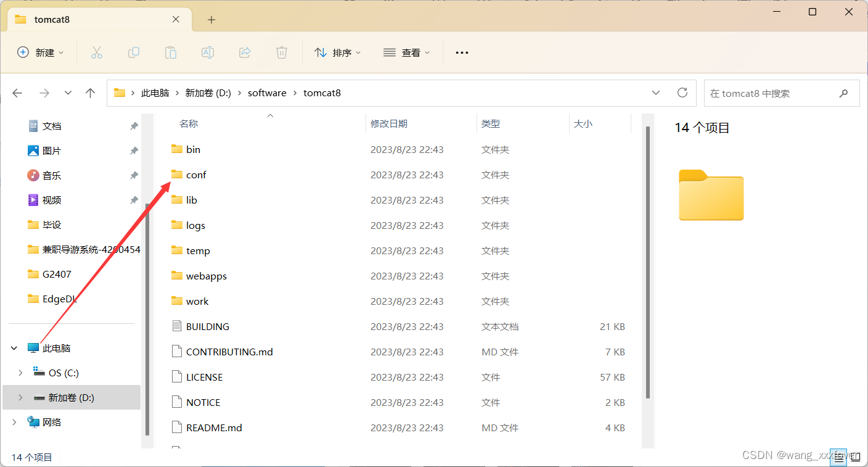Viewport: 868px width, 467px height.
Task: Click the file list vertical scrollbar
Action: click(648, 262)
